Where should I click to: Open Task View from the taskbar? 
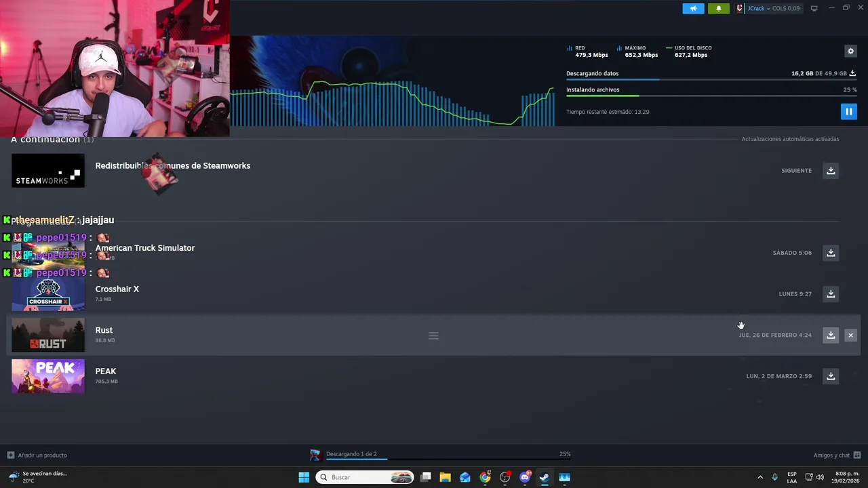[425, 477]
